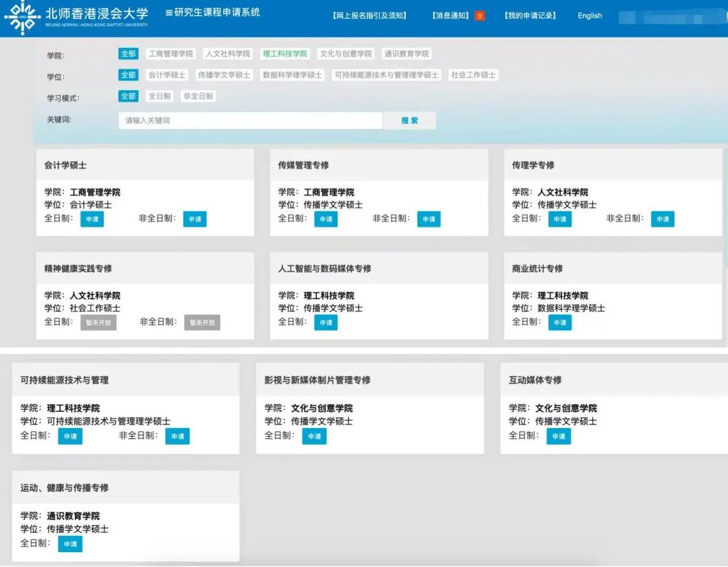
Task: Apply for 运动、健康与传播专修 full-time
Action: coord(70,544)
